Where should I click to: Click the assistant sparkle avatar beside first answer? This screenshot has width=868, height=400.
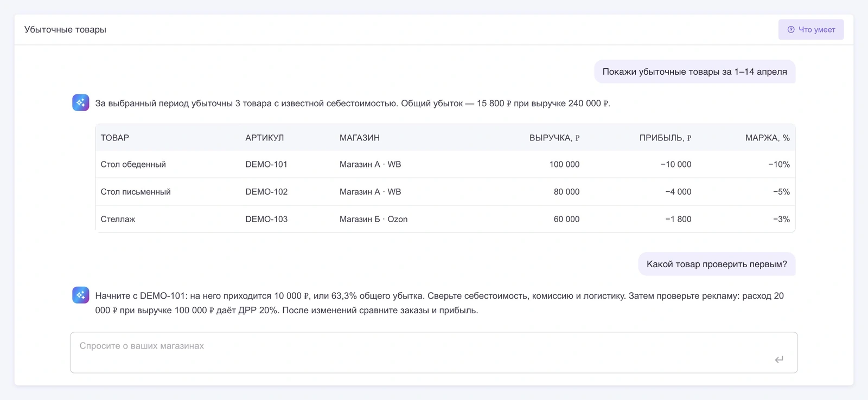click(81, 102)
